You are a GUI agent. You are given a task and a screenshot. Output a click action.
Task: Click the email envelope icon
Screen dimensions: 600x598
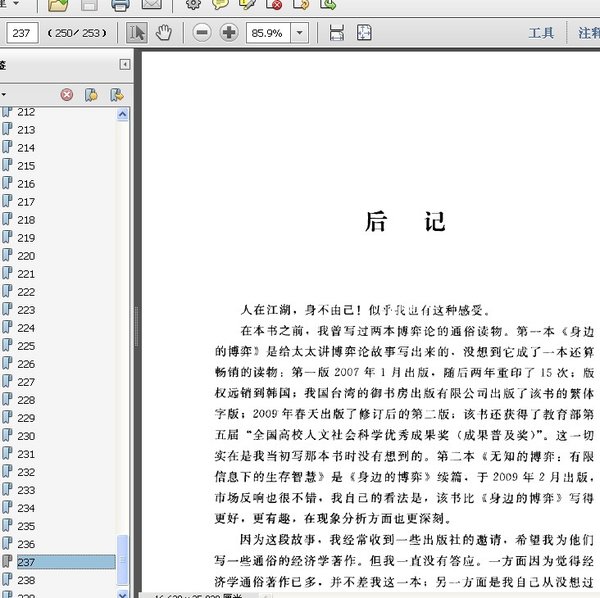tap(151, 5)
